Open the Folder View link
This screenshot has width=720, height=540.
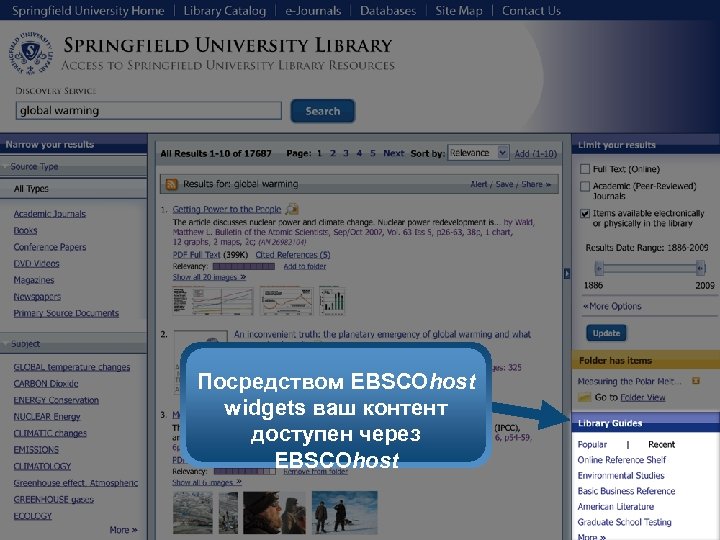pyautogui.click(x=642, y=398)
